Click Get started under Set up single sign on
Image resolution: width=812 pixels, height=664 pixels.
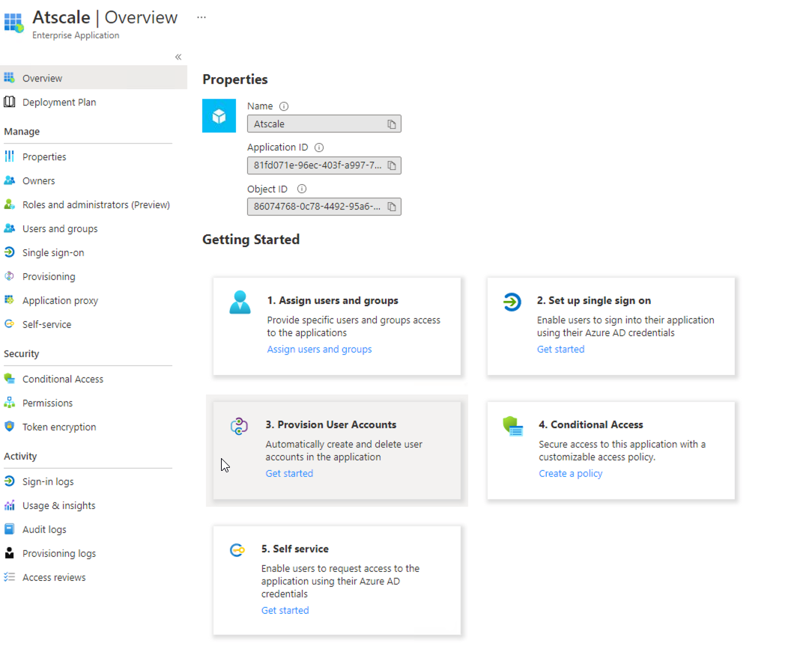point(560,350)
